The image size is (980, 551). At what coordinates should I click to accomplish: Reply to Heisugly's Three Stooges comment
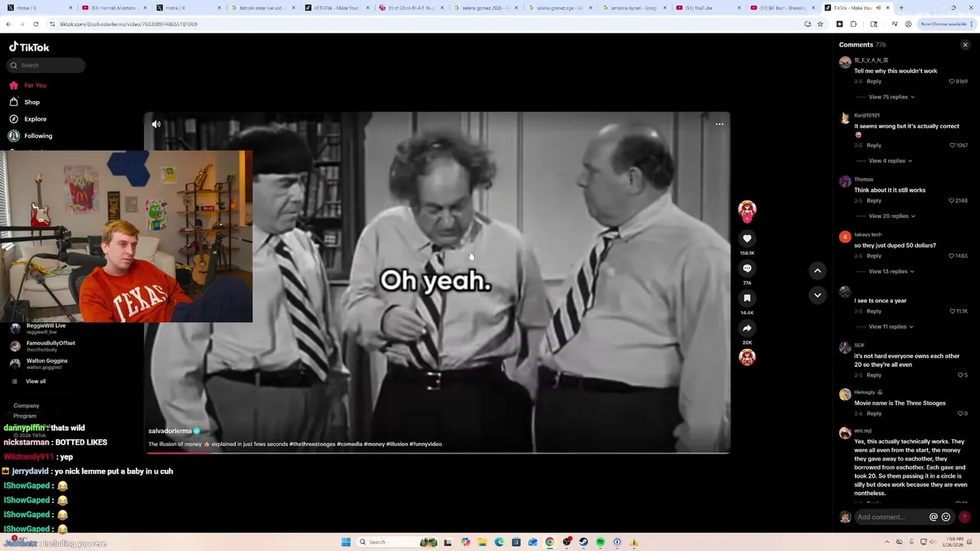click(874, 413)
